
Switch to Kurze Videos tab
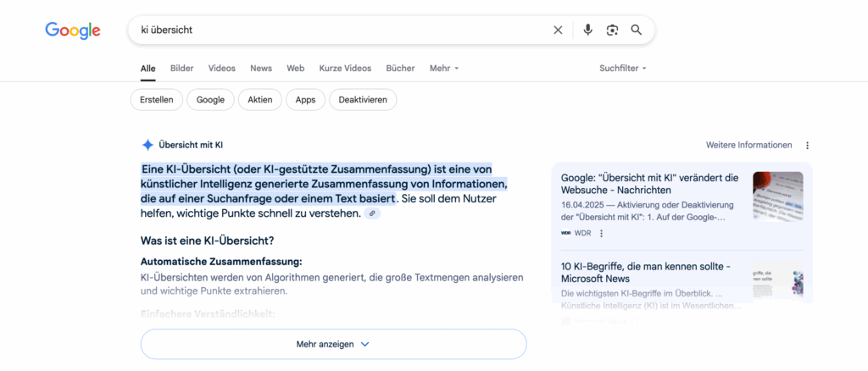point(345,69)
